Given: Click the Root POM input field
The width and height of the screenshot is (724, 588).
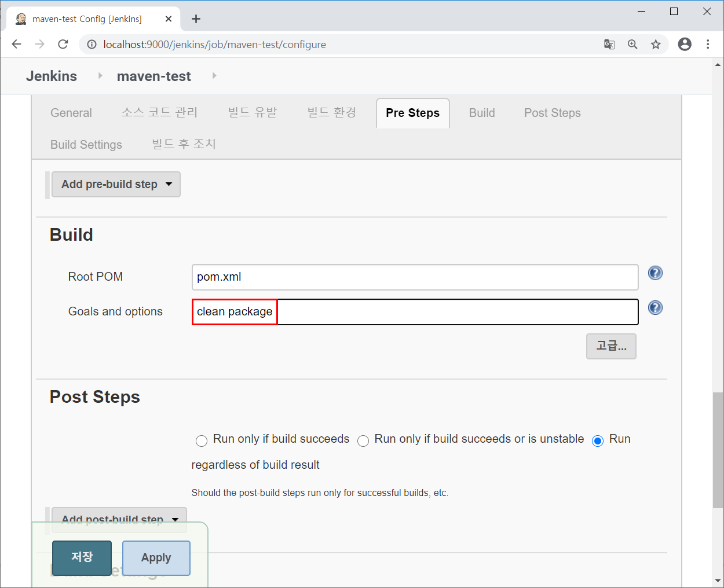Looking at the screenshot, I should click(x=415, y=277).
